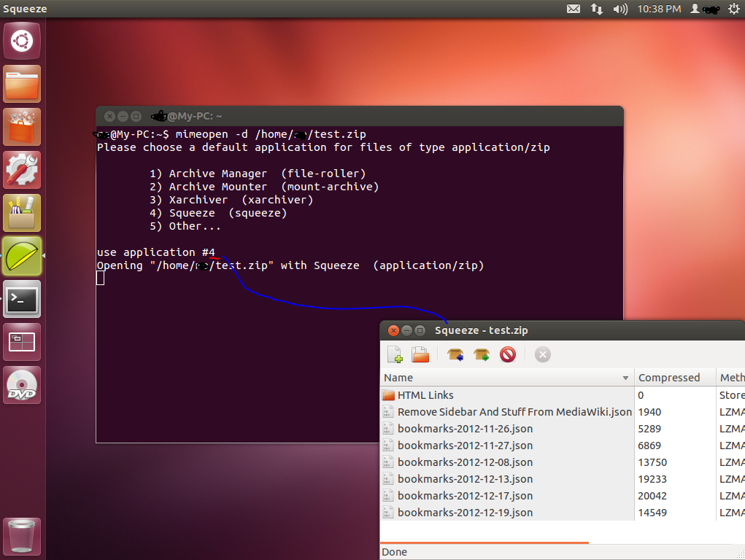
Task: Sort by the Compressed column header
Action: pos(675,378)
